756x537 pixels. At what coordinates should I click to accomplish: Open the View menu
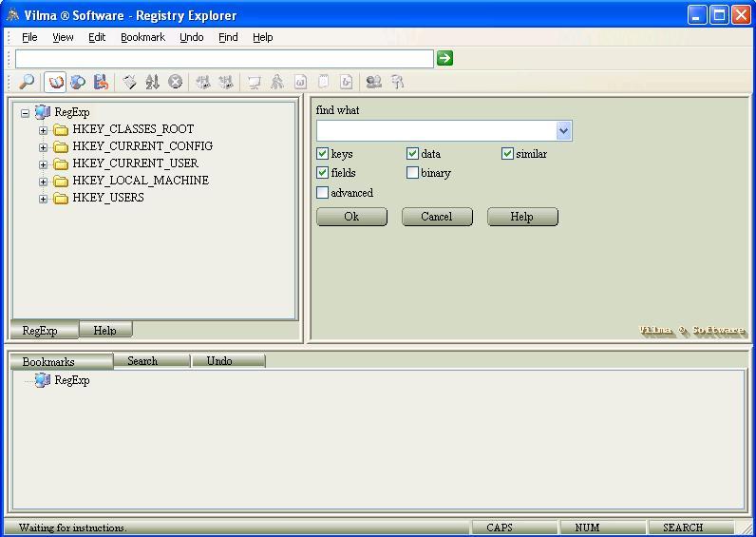(63, 37)
